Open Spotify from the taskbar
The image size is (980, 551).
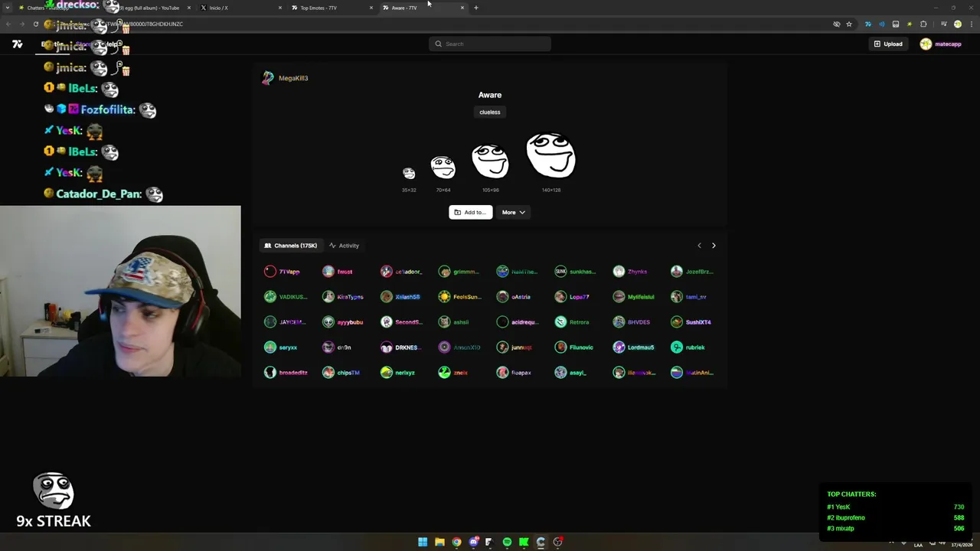(x=507, y=542)
